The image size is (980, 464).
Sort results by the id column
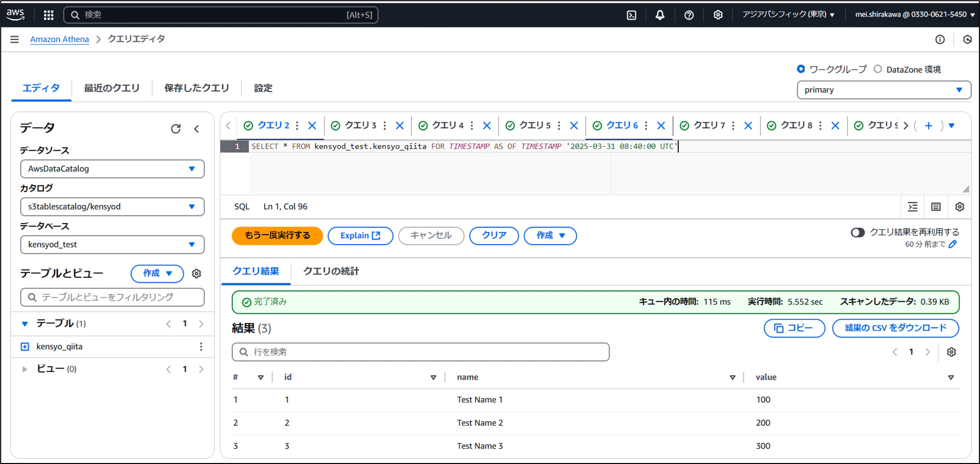point(433,378)
